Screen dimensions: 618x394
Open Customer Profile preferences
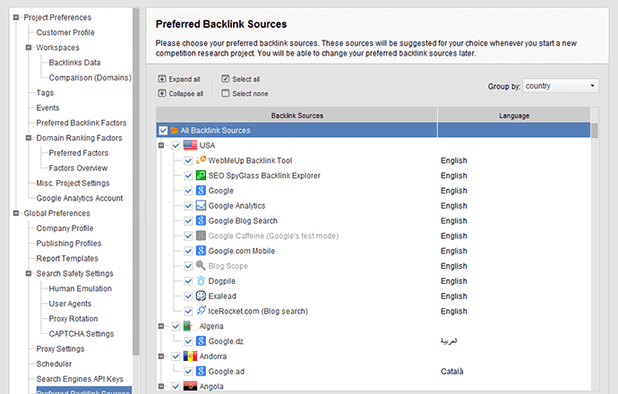65,32
